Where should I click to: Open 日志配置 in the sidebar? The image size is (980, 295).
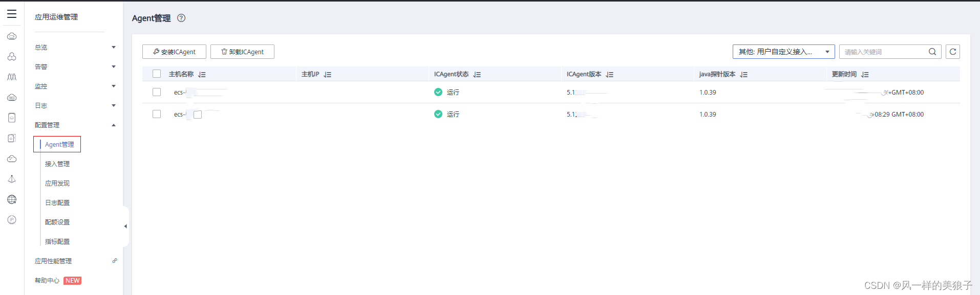(x=57, y=203)
